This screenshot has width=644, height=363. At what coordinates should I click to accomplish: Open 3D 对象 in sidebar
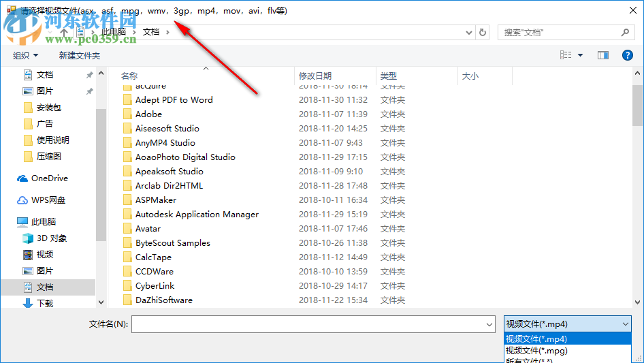45,238
